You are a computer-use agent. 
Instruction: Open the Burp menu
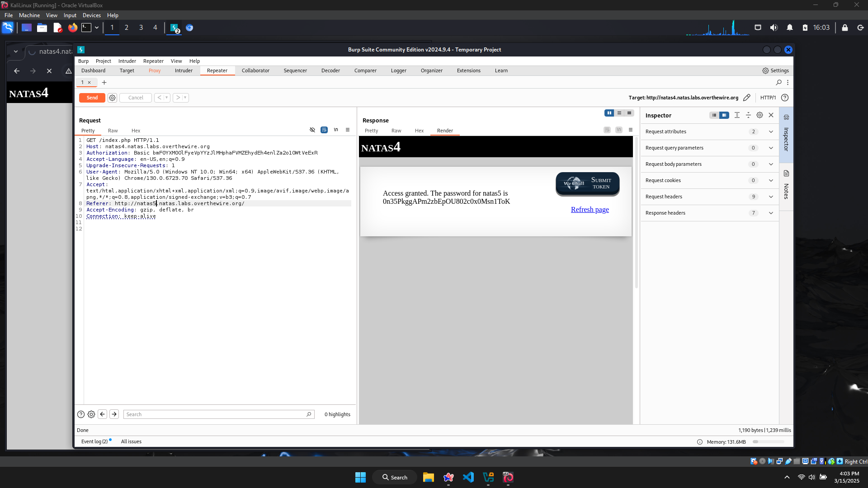click(83, 61)
